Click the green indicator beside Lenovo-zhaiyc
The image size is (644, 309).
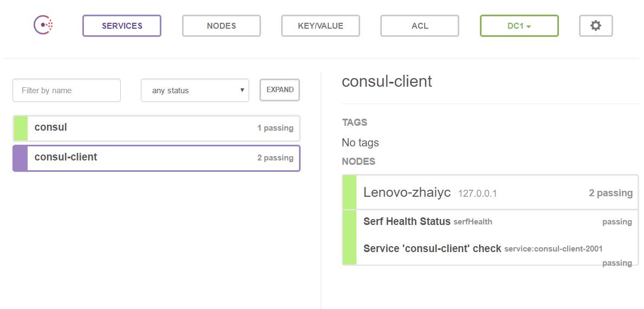click(349, 192)
